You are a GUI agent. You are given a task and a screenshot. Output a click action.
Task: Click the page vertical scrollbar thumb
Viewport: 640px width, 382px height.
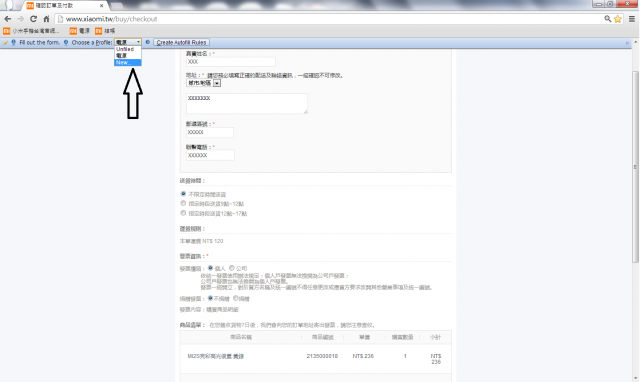pos(635,167)
